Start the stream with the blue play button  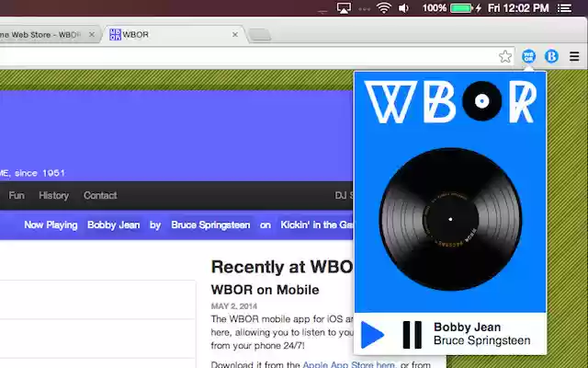pyautogui.click(x=372, y=335)
